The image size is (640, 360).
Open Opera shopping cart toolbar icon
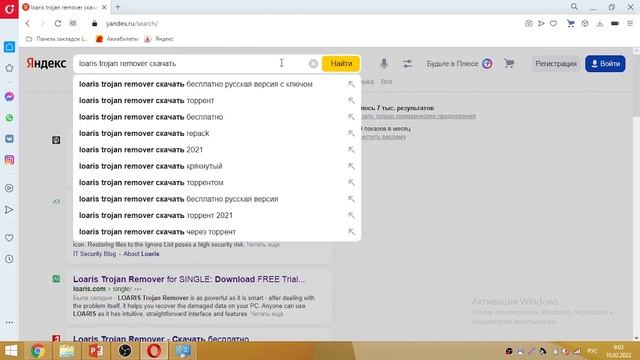tap(571, 24)
